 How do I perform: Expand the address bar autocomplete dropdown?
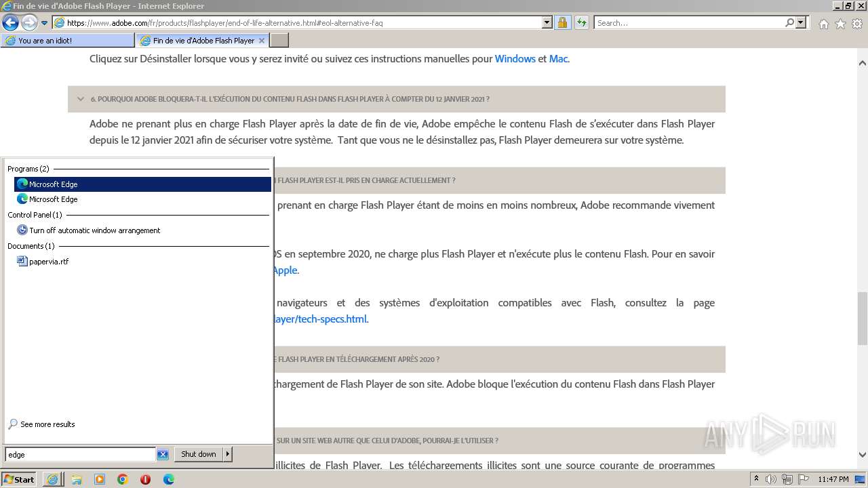point(547,22)
